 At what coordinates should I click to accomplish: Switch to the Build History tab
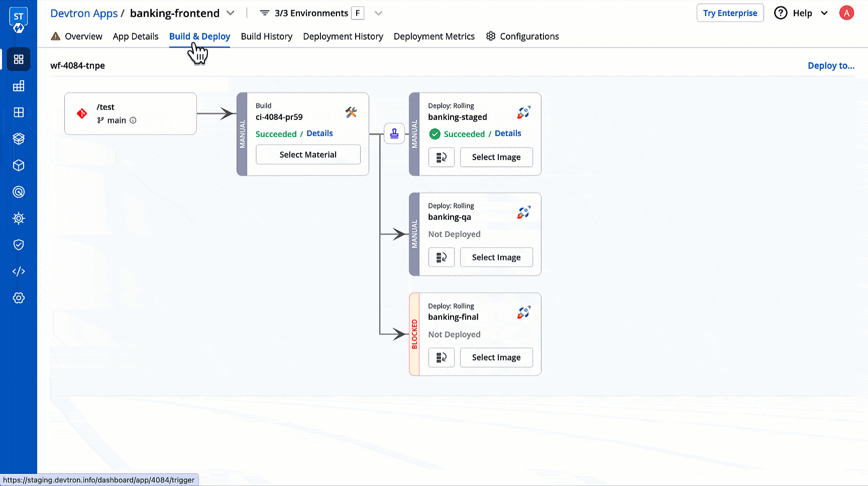coord(266,36)
